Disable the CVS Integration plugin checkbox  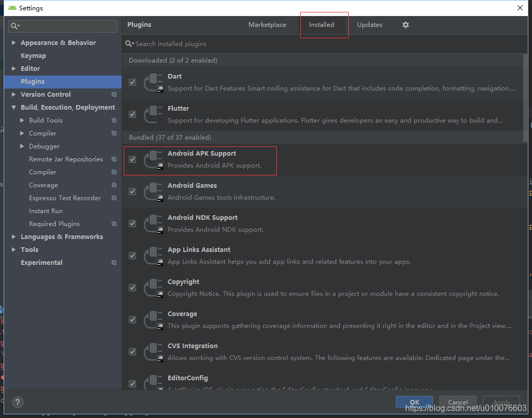[132, 352]
